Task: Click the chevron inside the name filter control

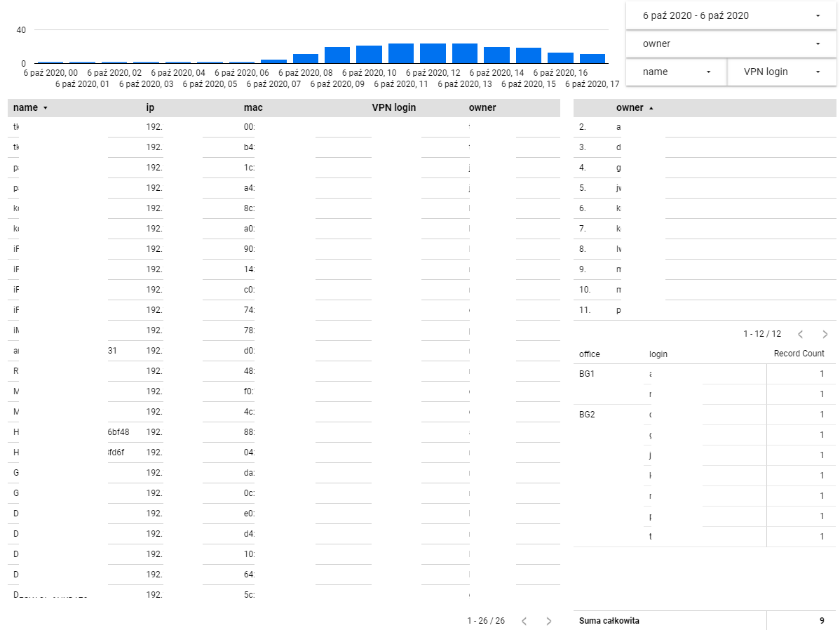Action: point(708,72)
